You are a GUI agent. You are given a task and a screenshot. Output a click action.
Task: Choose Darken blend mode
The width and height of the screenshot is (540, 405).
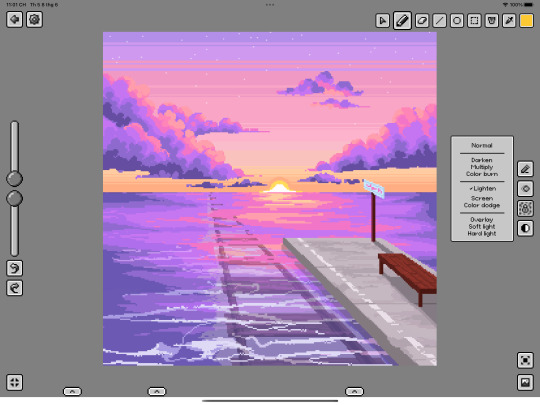pos(482,160)
